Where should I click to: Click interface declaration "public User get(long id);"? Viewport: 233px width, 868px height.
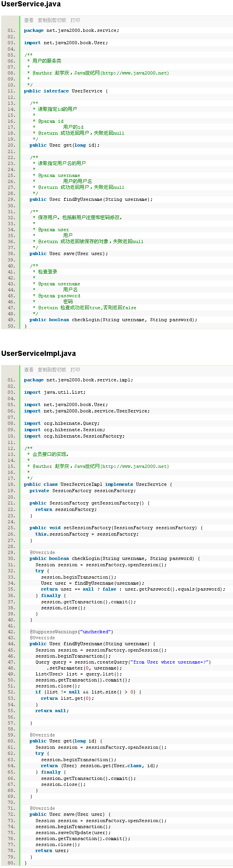click(x=65, y=145)
